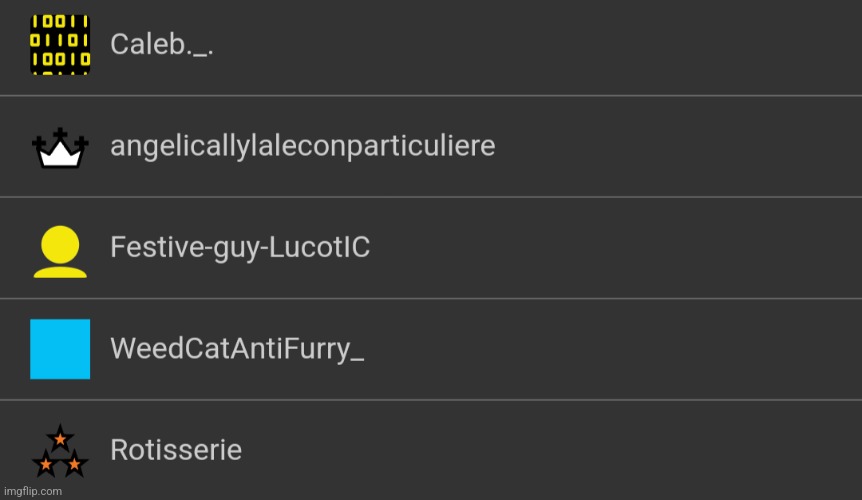Click the yellow person silhouette avatar
Screen dimensions: 862x500
click(60, 250)
